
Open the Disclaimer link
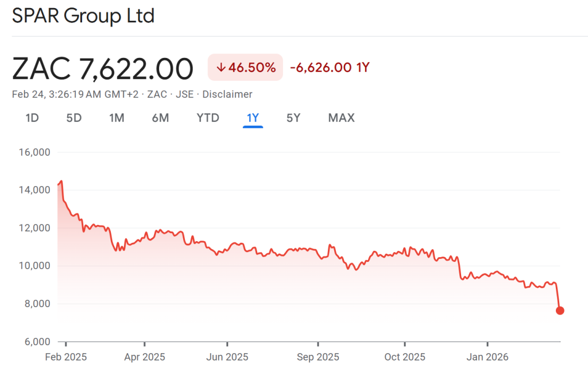[227, 94]
